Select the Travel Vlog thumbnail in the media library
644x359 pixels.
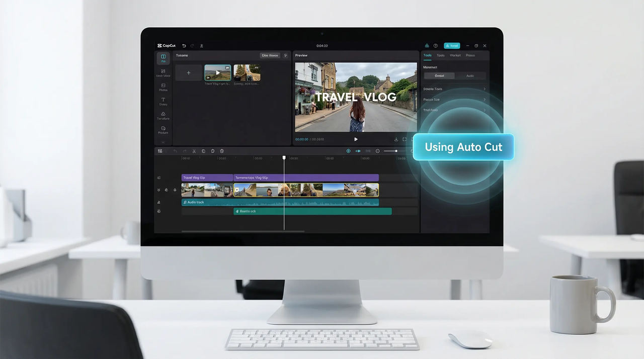click(x=217, y=72)
